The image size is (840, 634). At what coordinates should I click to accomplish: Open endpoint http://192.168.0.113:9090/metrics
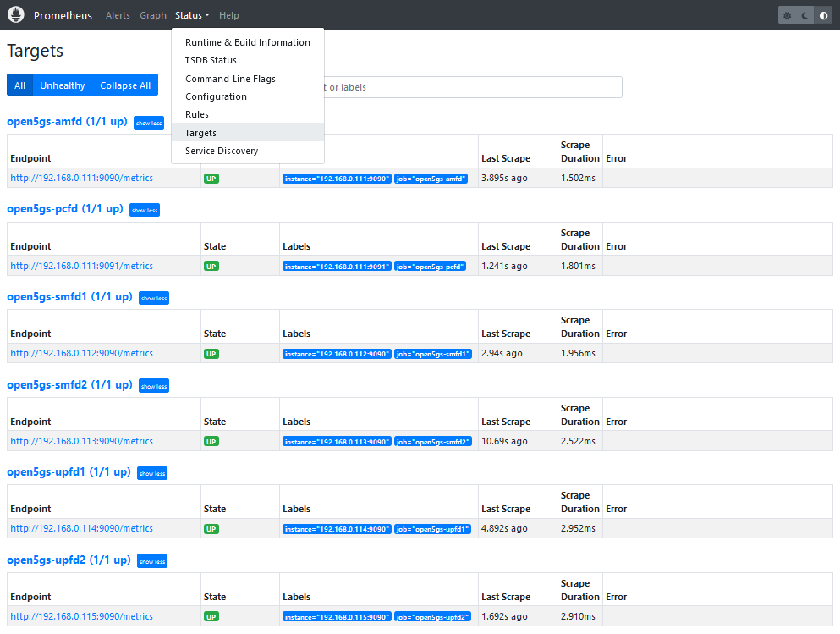(81, 441)
